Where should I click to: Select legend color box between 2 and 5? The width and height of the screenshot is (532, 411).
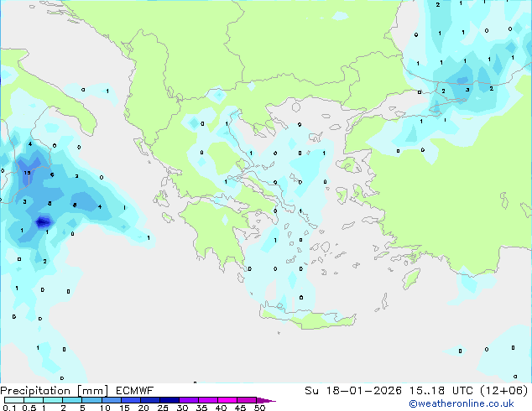click(x=72, y=400)
